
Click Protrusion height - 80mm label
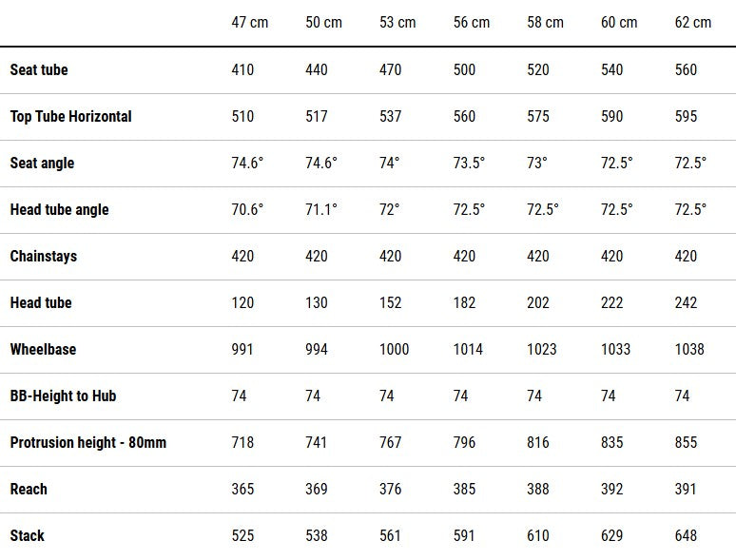tap(88, 442)
